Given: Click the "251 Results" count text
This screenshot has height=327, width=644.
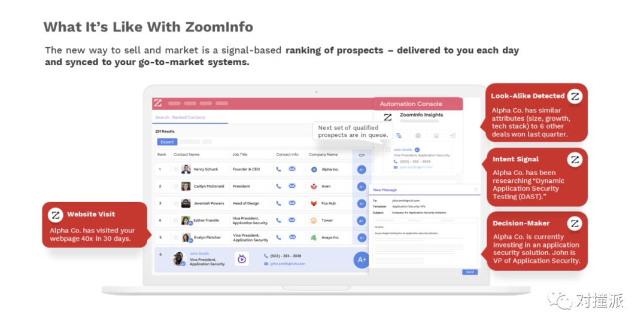Looking at the screenshot, I should pos(165,132).
